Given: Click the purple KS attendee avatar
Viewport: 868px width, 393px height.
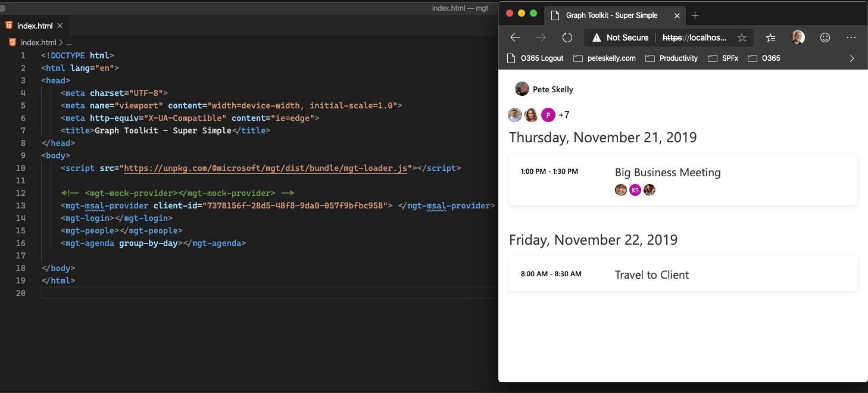Looking at the screenshot, I should tap(635, 190).
